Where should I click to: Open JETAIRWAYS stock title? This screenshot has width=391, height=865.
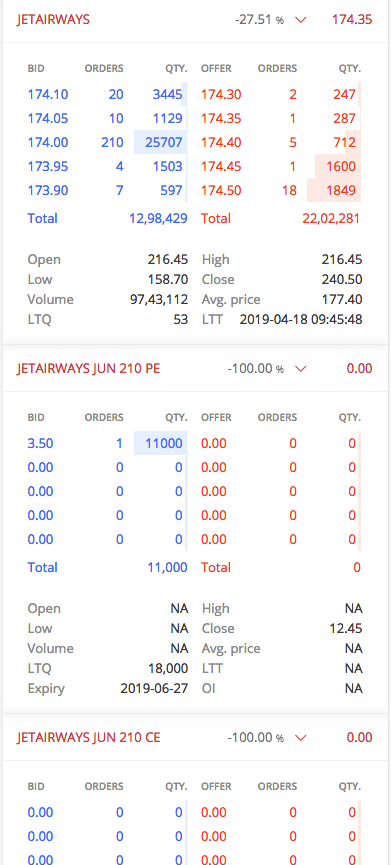53,20
